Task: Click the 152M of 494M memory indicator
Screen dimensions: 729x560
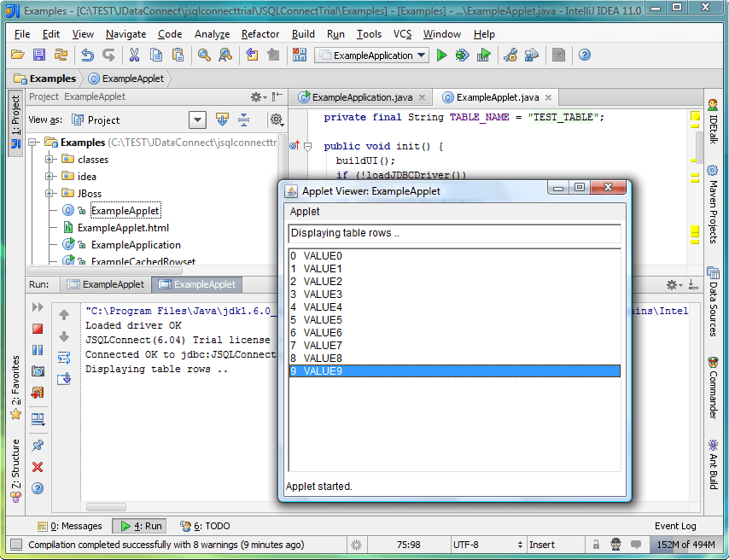Action: click(685, 545)
